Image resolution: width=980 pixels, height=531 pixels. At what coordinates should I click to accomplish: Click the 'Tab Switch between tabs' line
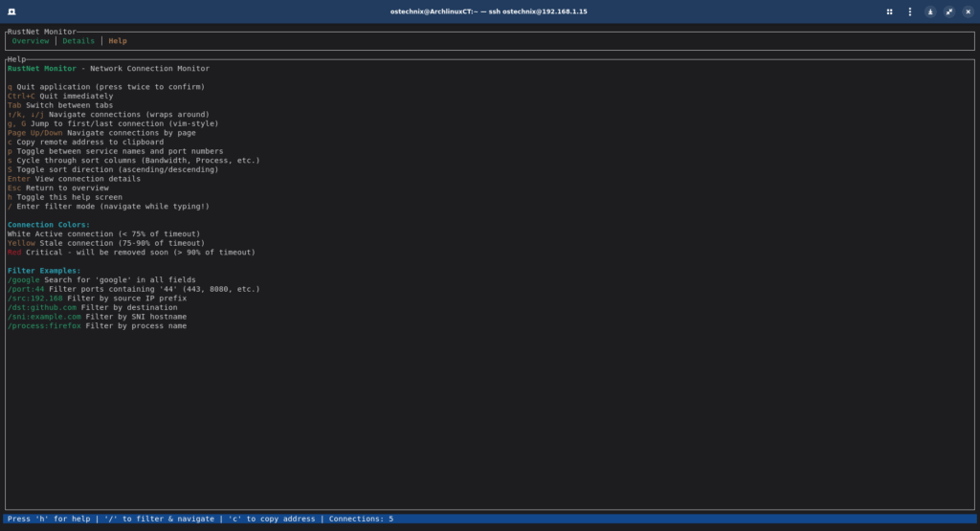tap(60, 105)
